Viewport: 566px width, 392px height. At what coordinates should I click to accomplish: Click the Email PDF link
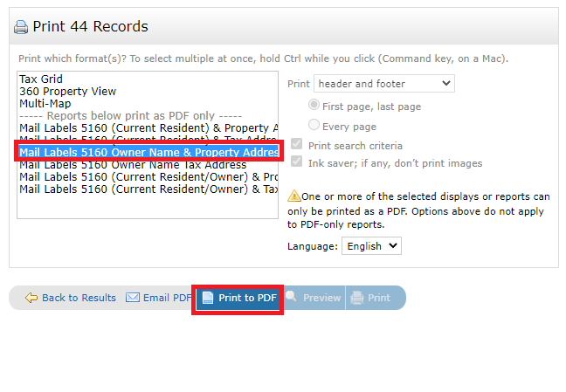click(167, 298)
